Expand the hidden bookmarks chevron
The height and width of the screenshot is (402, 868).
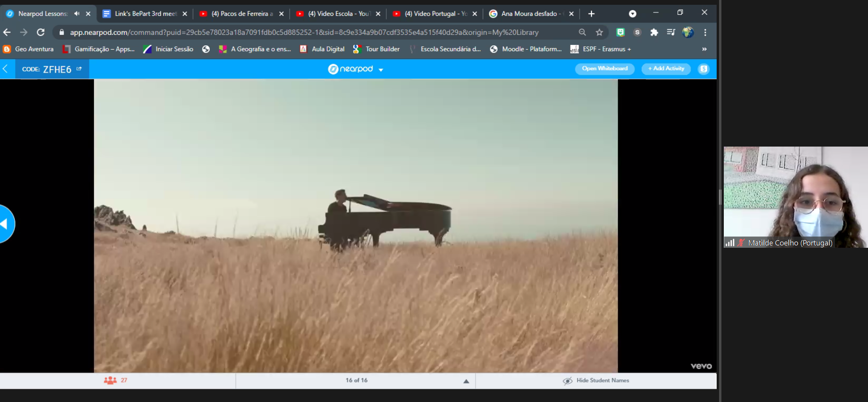[704, 49]
